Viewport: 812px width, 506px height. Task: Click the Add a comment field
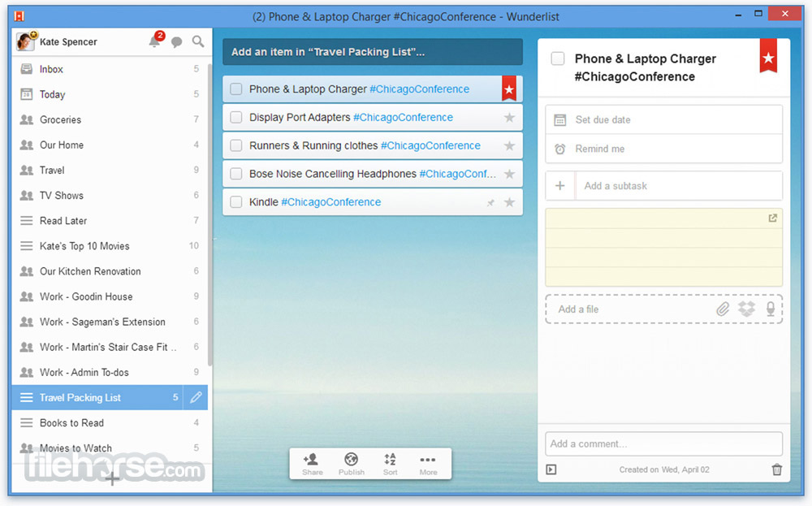click(x=663, y=443)
